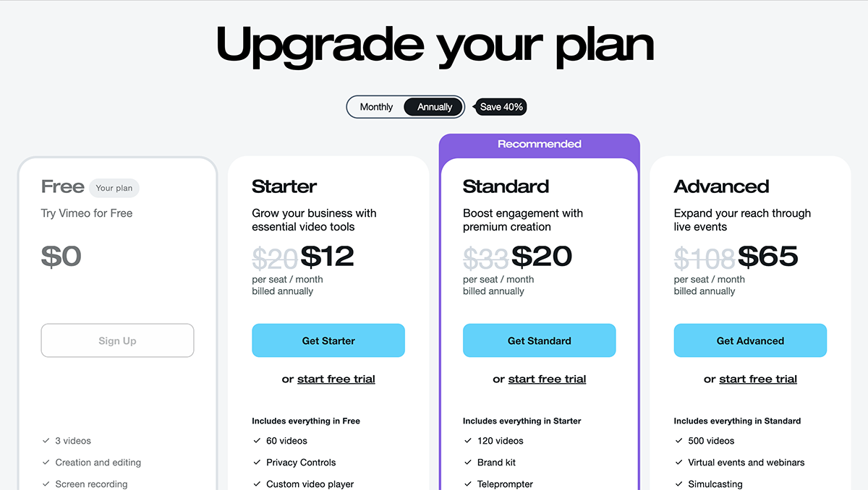The width and height of the screenshot is (868, 490).
Task: Click the Sign Up button
Action: (x=117, y=340)
